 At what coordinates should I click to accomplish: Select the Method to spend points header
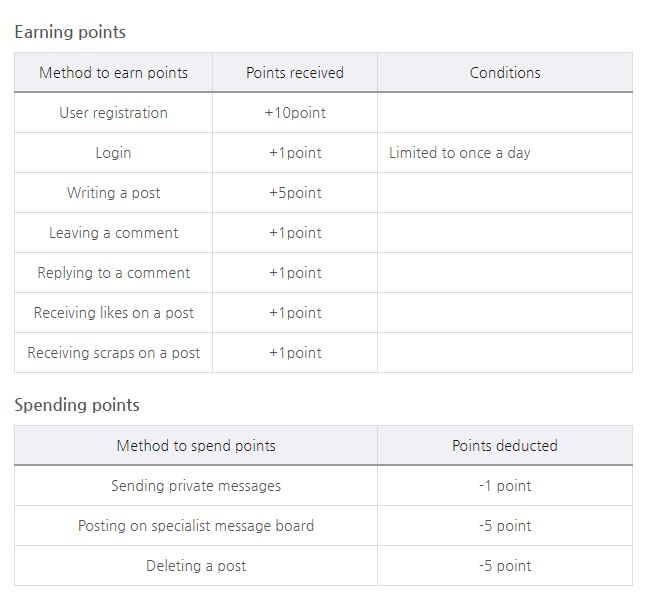point(196,446)
